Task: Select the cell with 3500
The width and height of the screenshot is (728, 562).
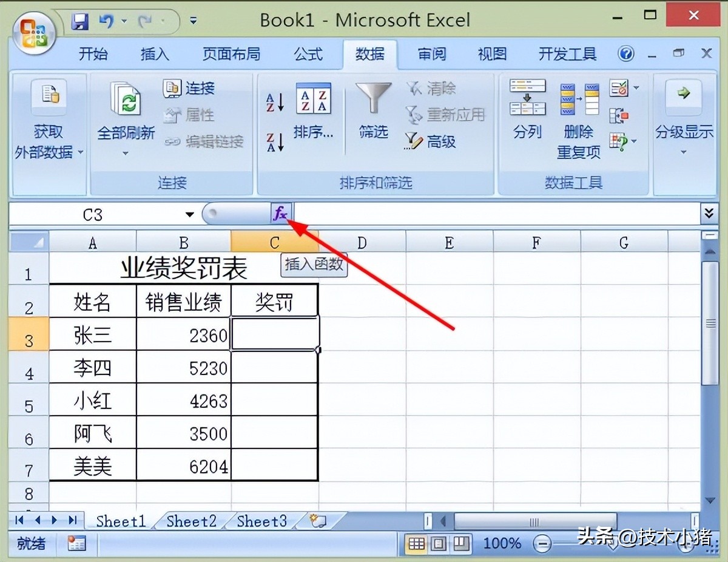Action: 184,433
